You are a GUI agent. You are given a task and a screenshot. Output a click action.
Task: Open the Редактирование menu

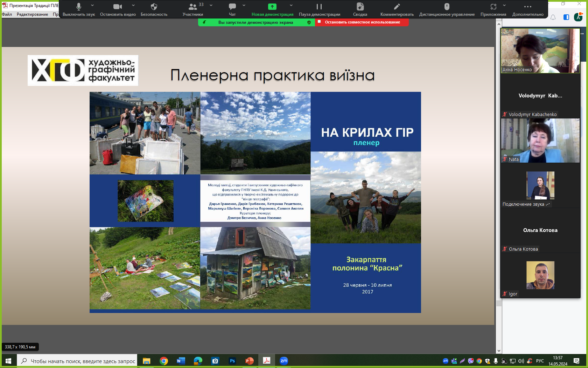pyautogui.click(x=32, y=14)
